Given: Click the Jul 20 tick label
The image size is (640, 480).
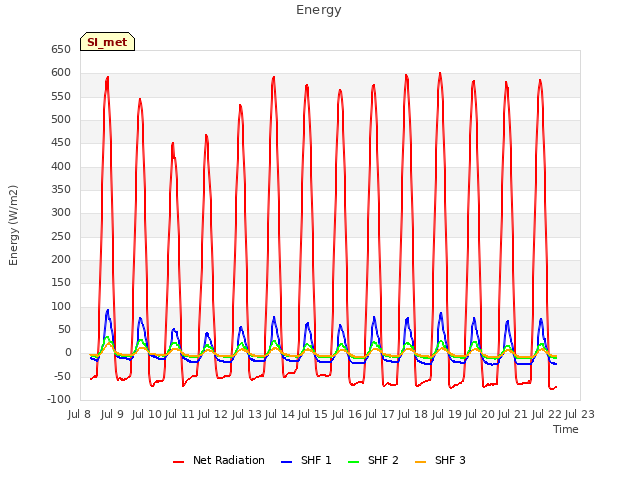Looking at the screenshot, I should tap(480, 414).
